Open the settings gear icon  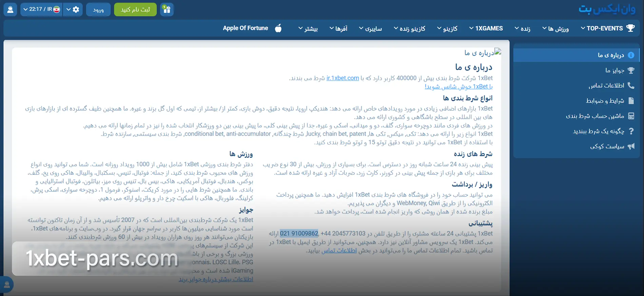[76, 9]
